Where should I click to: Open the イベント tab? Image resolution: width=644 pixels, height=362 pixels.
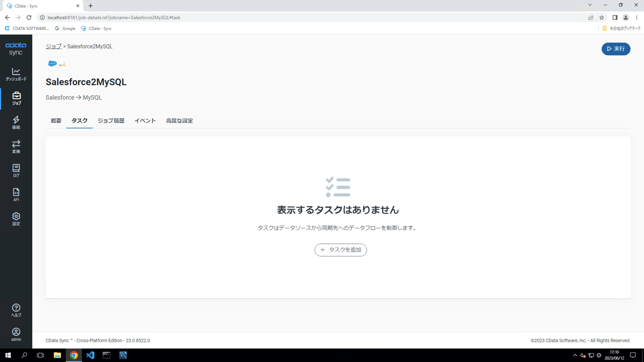coord(145,121)
